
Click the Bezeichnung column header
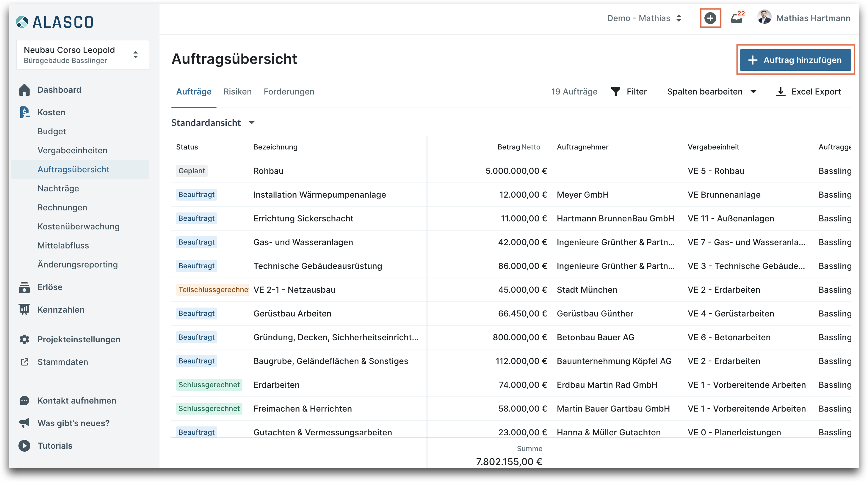[x=275, y=147]
